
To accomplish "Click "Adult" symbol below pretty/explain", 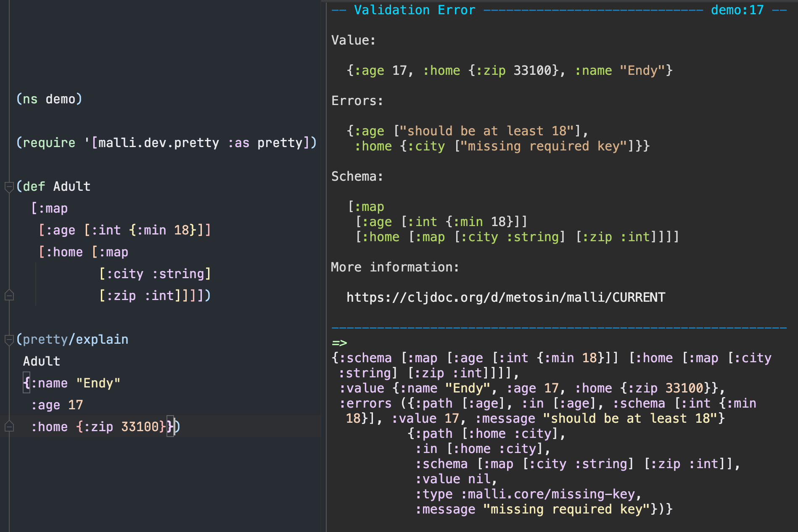I will click(42, 361).
